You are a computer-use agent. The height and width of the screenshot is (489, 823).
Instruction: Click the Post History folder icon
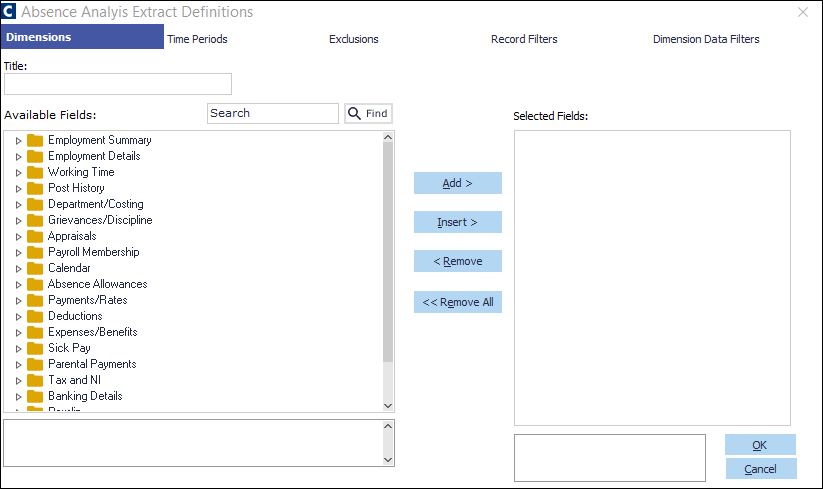pos(35,188)
